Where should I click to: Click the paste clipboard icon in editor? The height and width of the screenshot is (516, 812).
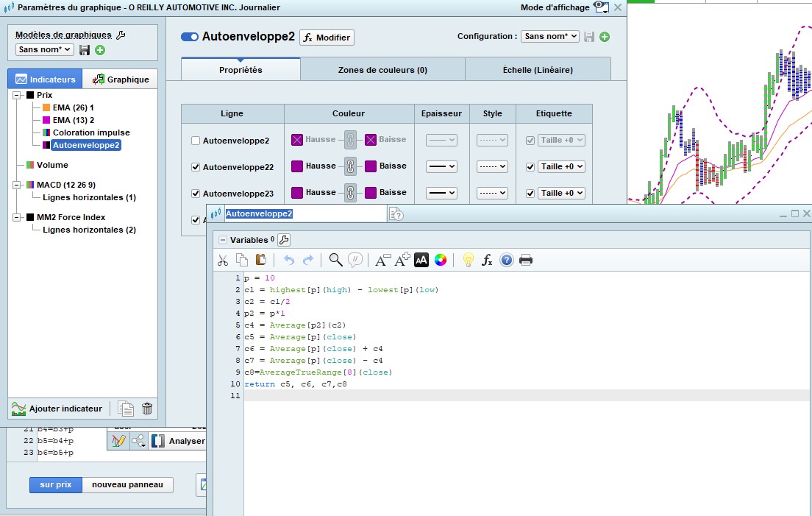click(x=260, y=260)
